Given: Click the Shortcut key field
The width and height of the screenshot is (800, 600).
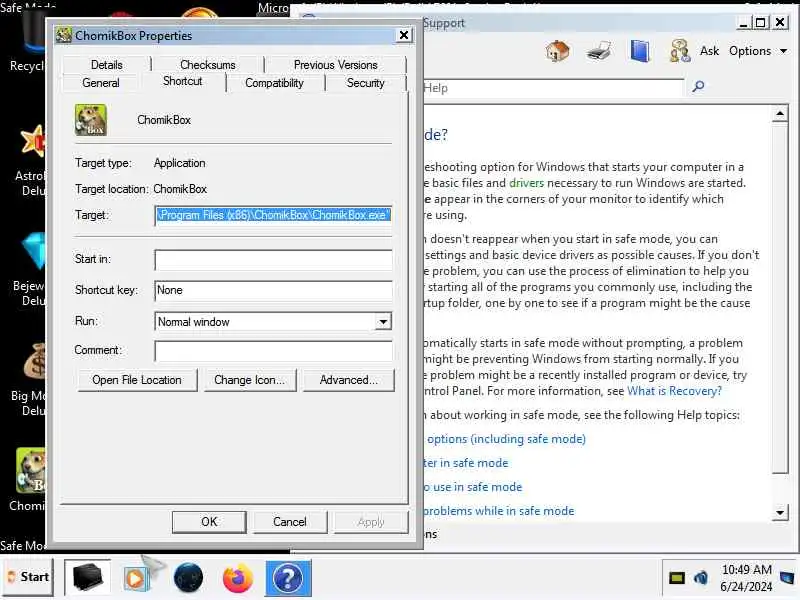Looking at the screenshot, I should tap(273, 290).
